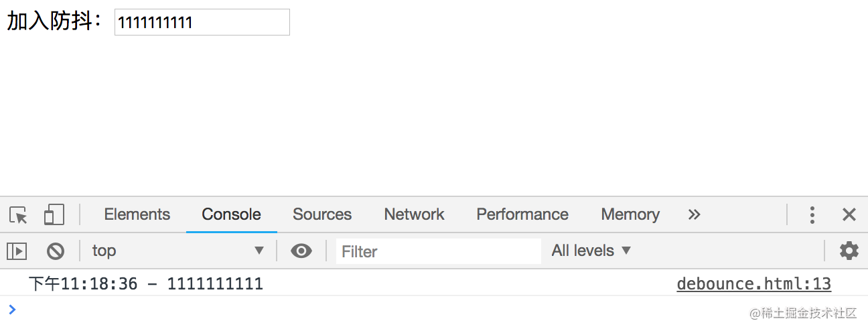Open the top JavaScript context dropdown
This screenshot has width=868, height=331.
177,251
